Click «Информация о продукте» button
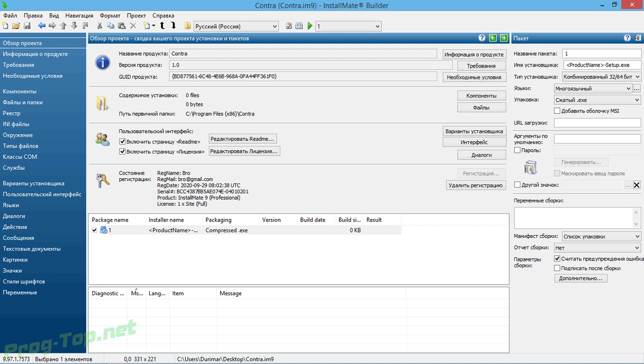This screenshot has height=364, width=644. (x=474, y=54)
